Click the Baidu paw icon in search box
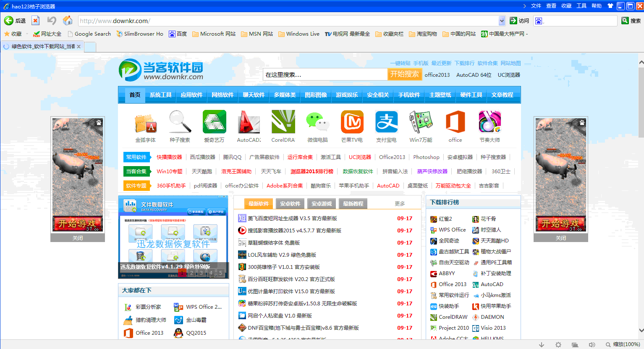644x349 pixels. [539, 21]
